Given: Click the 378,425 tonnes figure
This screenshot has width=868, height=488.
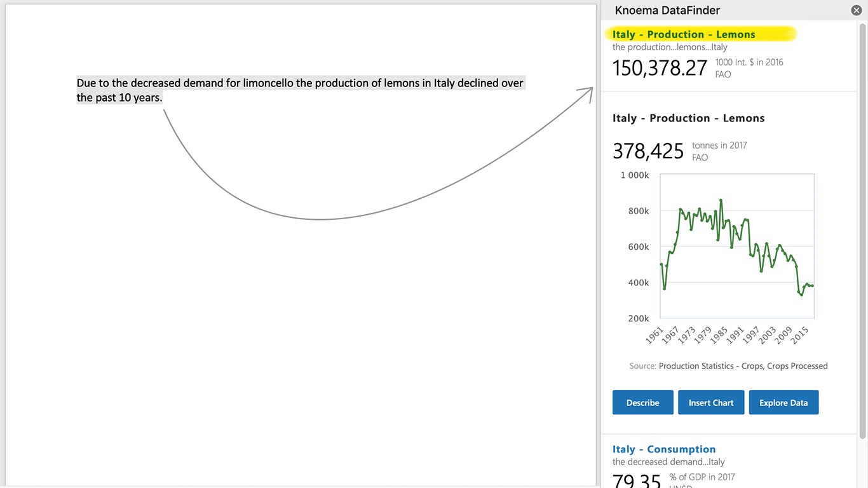Looking at the screenshot, I should 648,151.
